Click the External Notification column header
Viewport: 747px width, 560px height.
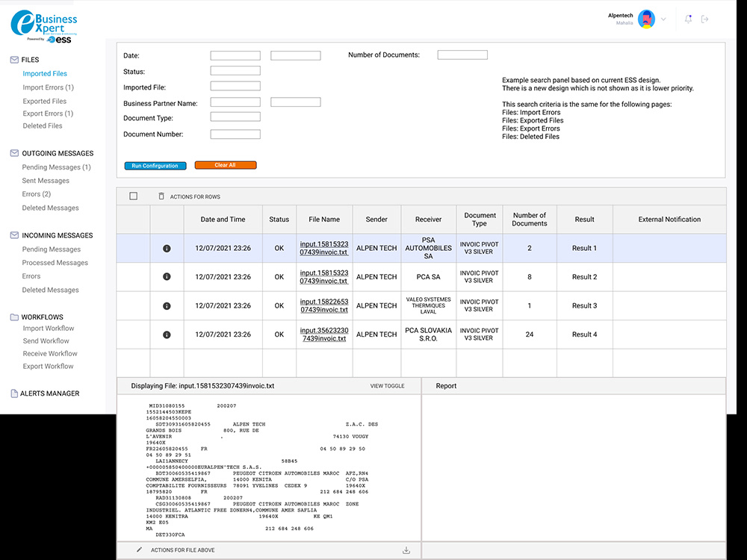click(669, 220)
